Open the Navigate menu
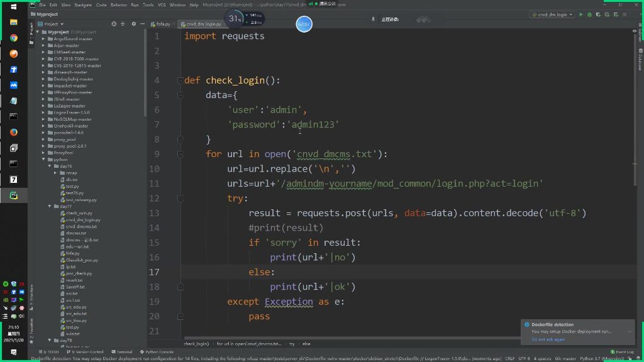 (83, 5)
